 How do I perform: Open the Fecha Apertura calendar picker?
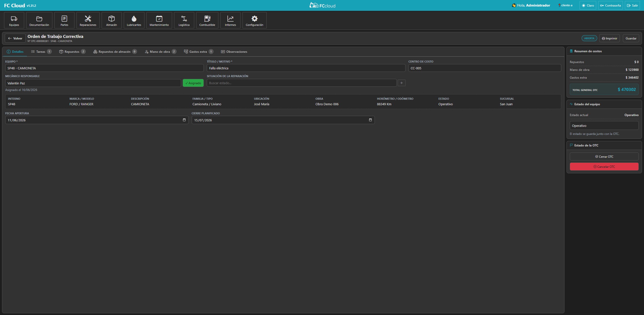[x=184, y=120]
